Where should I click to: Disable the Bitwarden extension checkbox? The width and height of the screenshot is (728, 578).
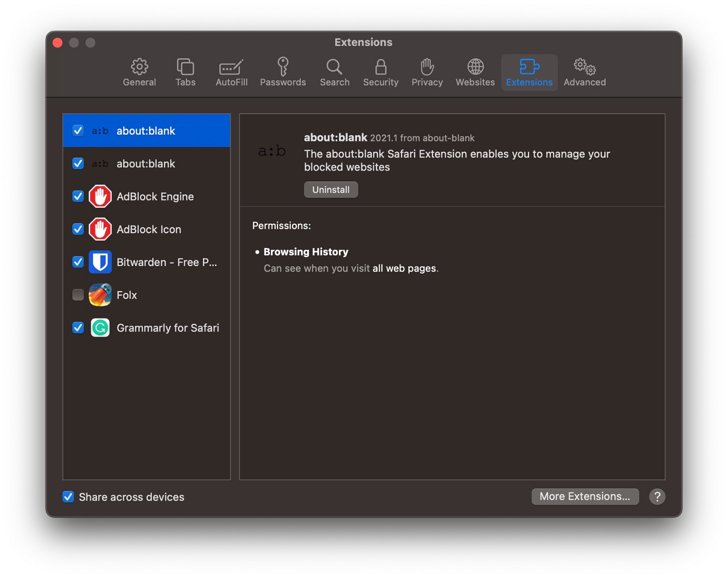[78, 262]
